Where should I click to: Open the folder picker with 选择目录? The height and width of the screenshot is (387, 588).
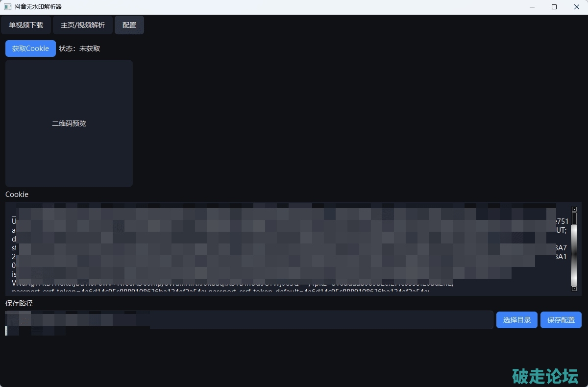click(x=517, y=320)
